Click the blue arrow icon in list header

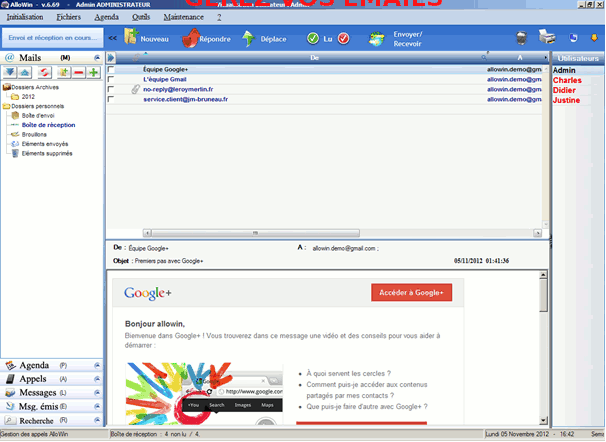tap(111, 58)
